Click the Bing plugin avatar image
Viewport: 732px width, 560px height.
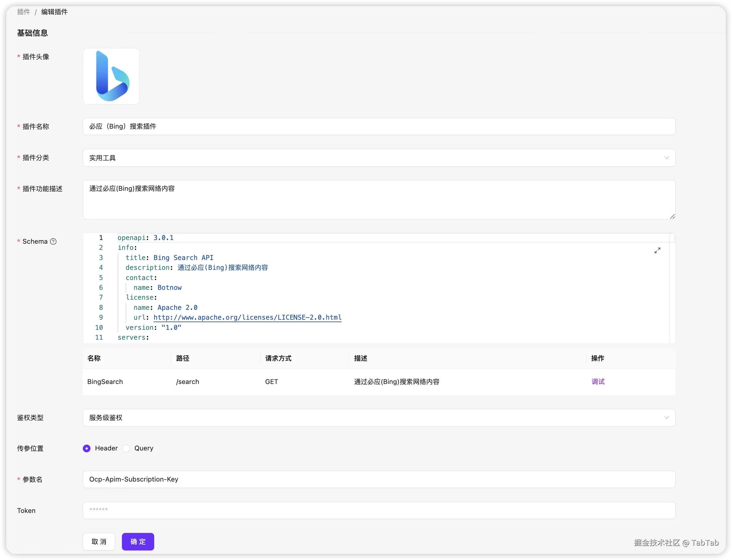click(x=111, y=76)
